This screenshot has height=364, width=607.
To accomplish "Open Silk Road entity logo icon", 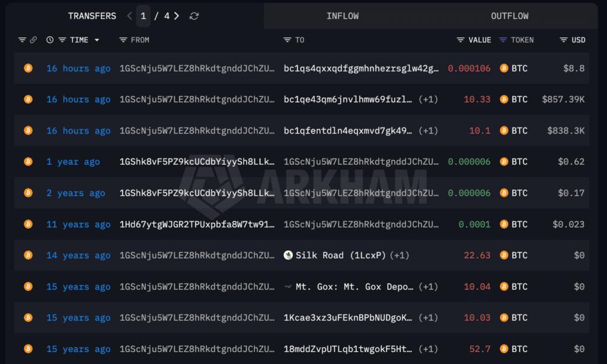I will pos(288,255).
